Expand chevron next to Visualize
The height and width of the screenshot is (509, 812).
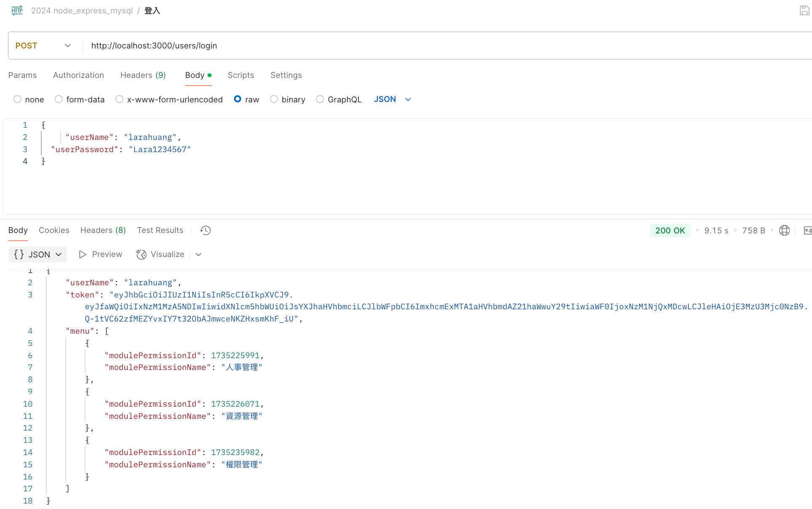[199, 254]
